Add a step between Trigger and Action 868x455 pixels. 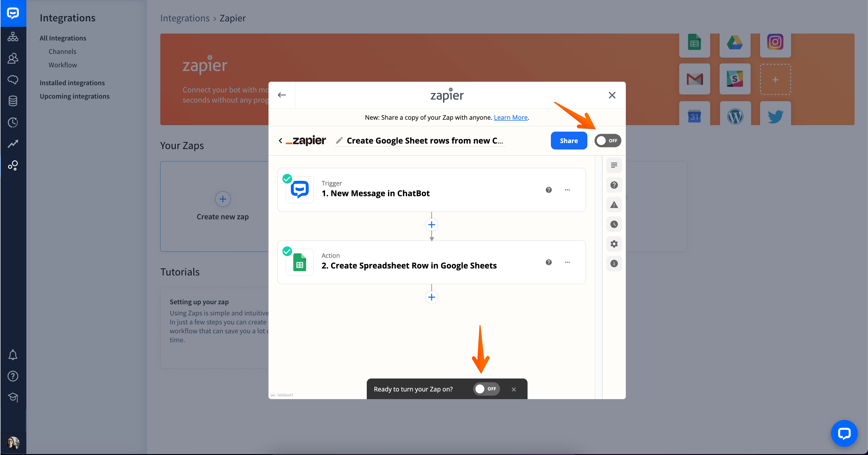(431, 225)
